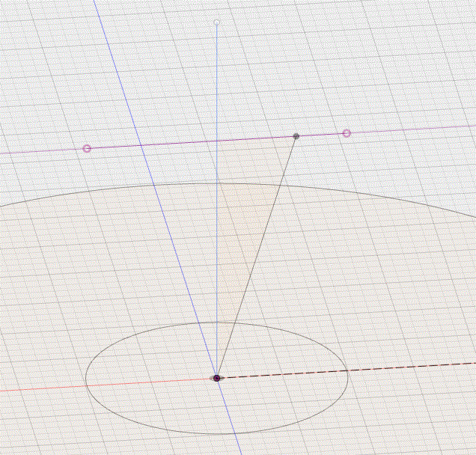Click the white circle atop the vertical blue line
The width and height of the screenshot is (476, 455).
pyautogui.click(x=216, y=22)
